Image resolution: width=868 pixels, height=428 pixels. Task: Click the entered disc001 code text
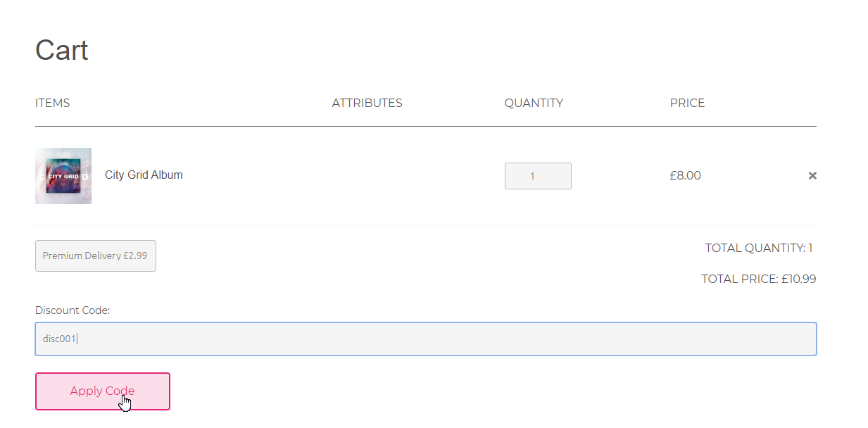pos(59,339)
